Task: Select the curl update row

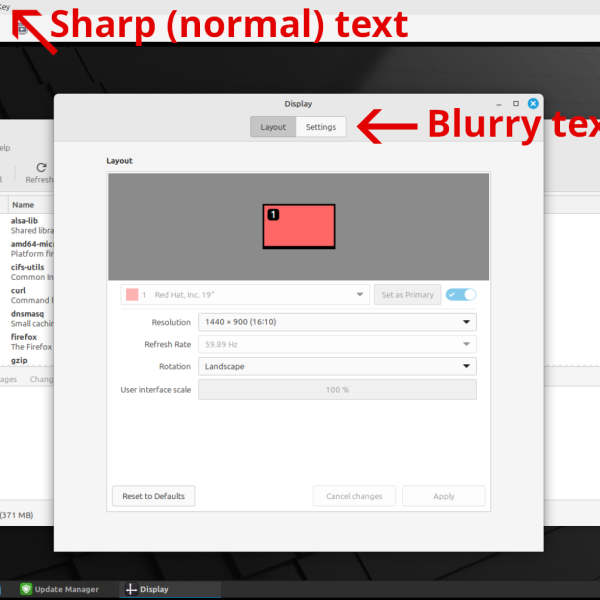Action: coord(27,295)
